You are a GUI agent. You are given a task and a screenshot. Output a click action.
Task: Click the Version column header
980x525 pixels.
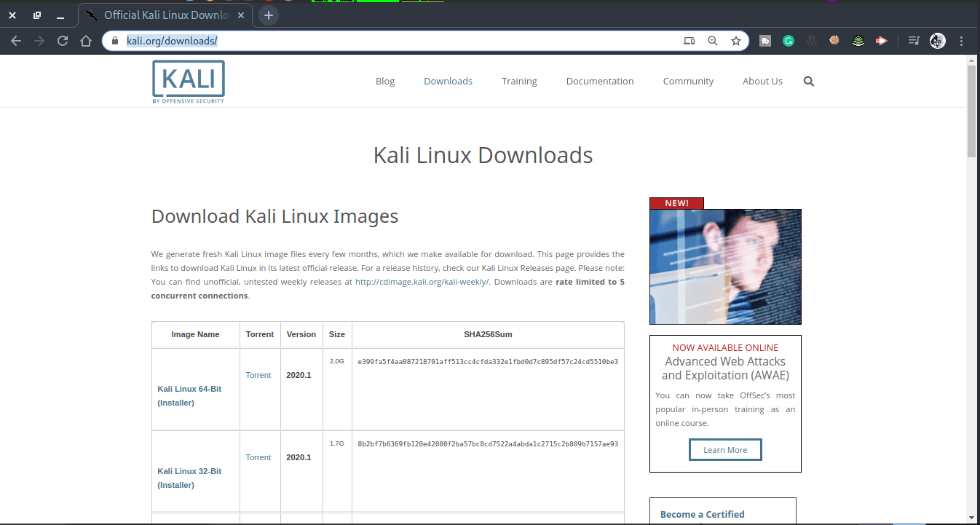[301, 334]
